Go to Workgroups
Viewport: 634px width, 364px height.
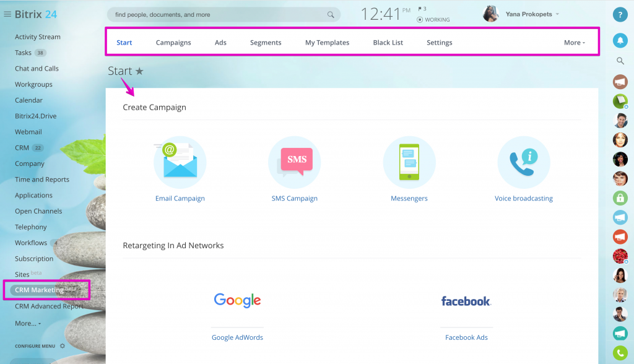33,84
